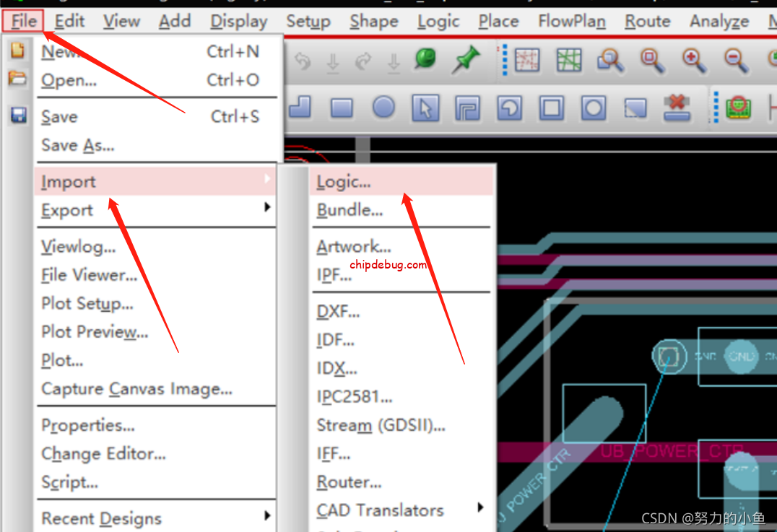The width and height of the screenshot is (777, 532).
Task: Select the filled circle shape tool
Action: (x=383, y=108)
